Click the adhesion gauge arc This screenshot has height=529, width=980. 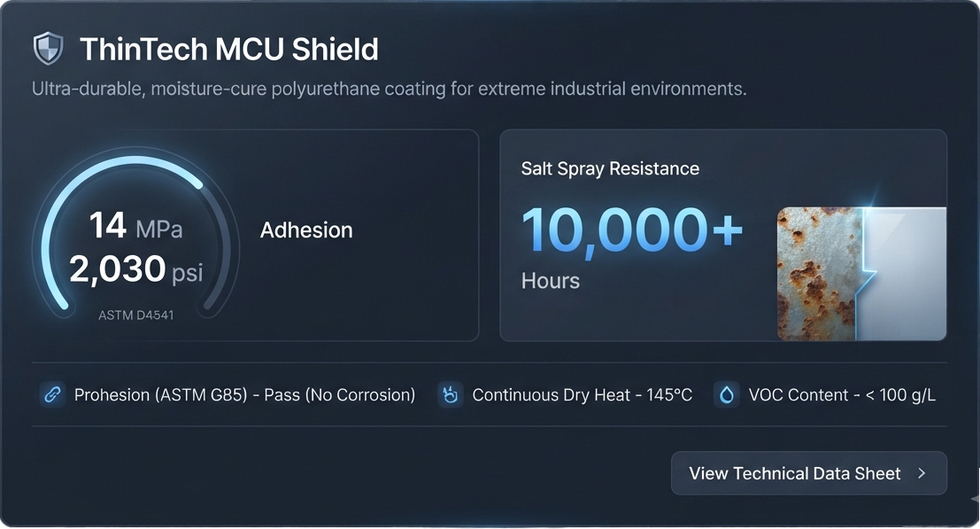coord(135,233)
